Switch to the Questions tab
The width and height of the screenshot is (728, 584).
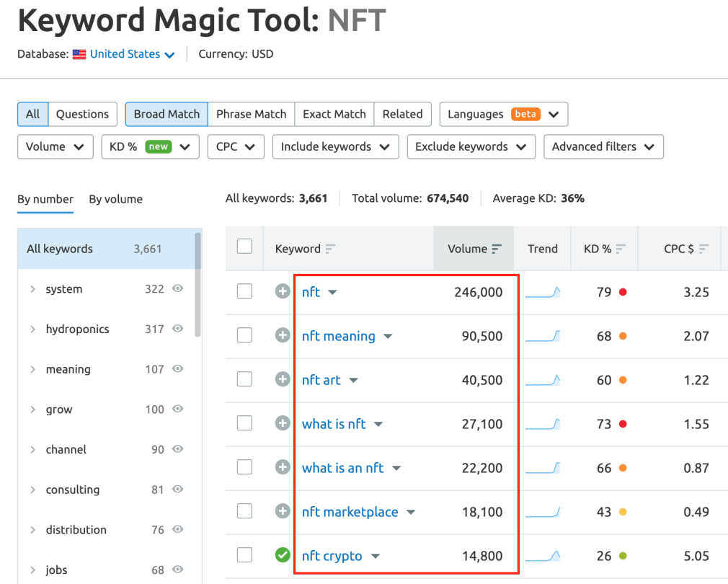82,114
